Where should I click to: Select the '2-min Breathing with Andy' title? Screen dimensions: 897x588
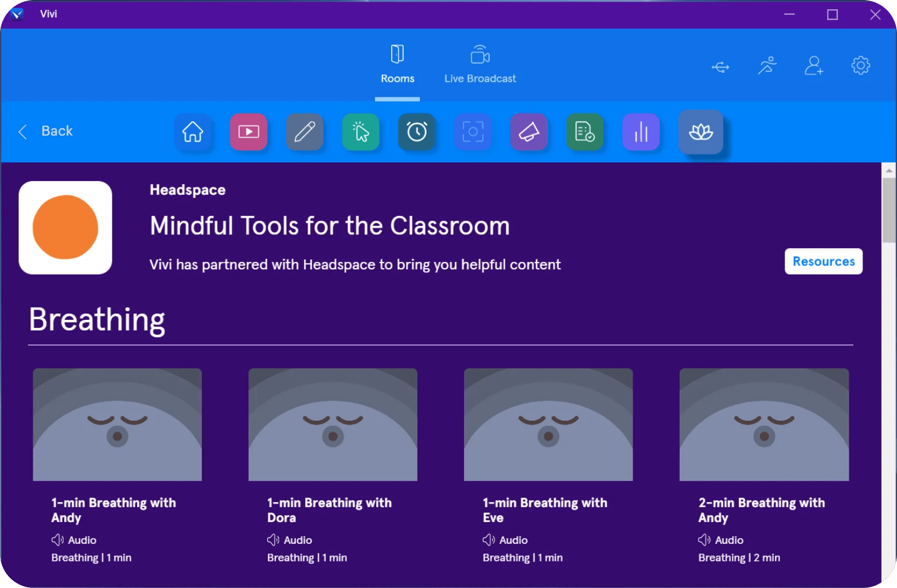[x=762, y=510]
